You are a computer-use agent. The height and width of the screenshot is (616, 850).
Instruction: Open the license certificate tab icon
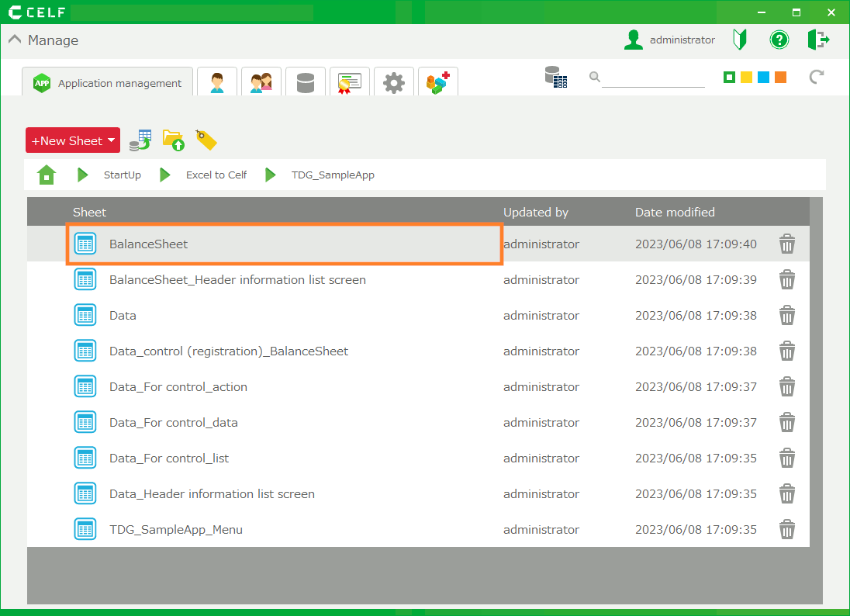pyautogui.click(x=349, y=82)
